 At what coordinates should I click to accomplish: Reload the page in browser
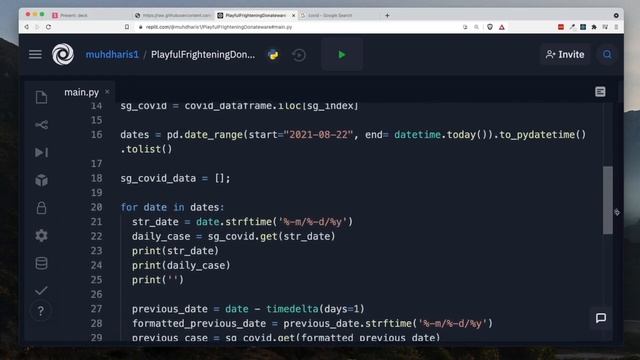pyautogui.click(x=49, y=27)
